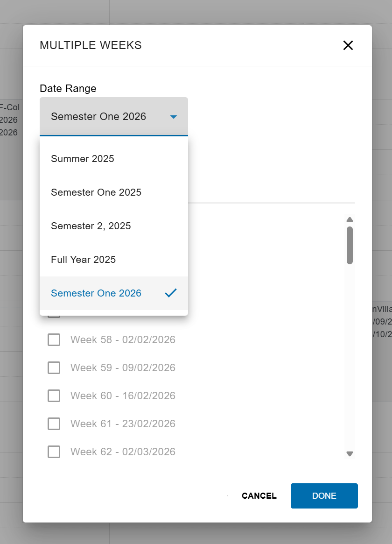Check Week 58 - 02/02/2026 box
This screenshot has width=392, height=544.
coord(54,339)
